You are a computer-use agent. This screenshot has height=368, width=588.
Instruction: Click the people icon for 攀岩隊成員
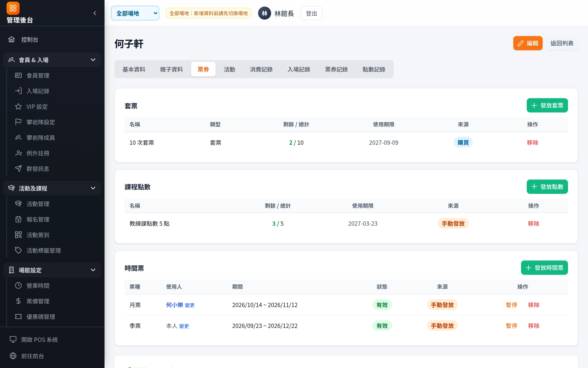click(x=18, y=138)
